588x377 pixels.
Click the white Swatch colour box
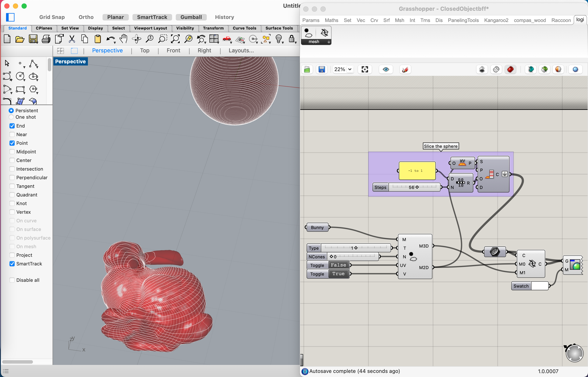[x=540, y=286]
